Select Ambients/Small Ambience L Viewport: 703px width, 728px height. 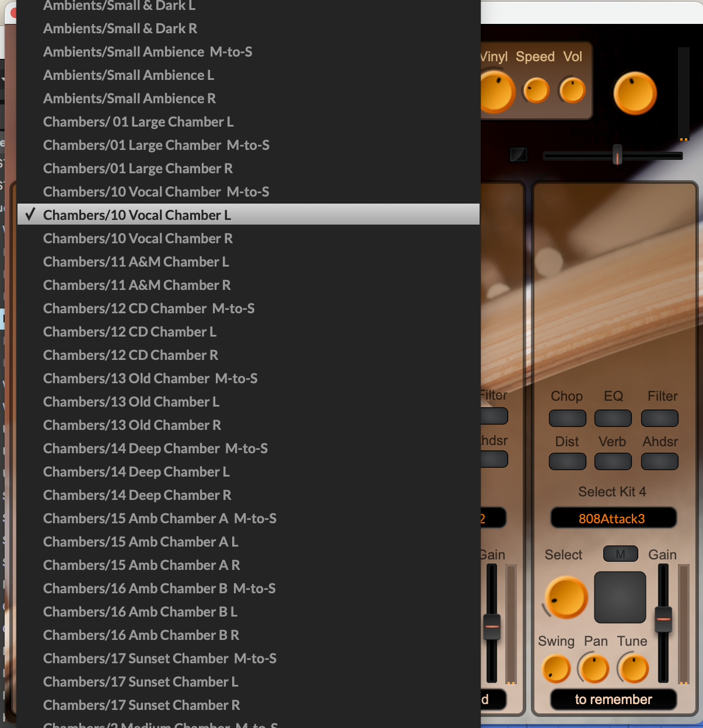pyautogui.click(x=128, y=75)
